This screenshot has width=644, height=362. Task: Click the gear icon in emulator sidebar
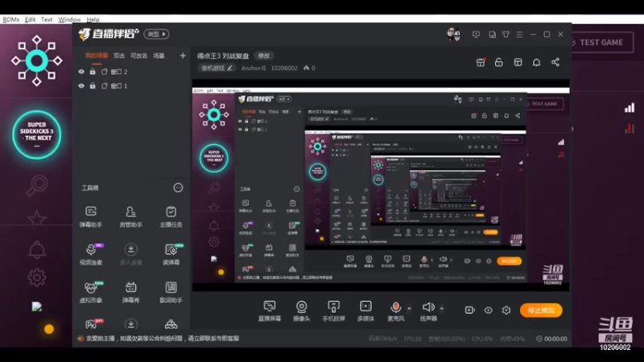[36, 278]
